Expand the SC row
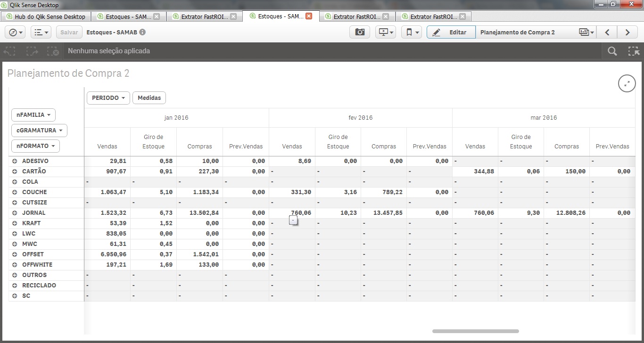644x343 pixels. point(15,296)
